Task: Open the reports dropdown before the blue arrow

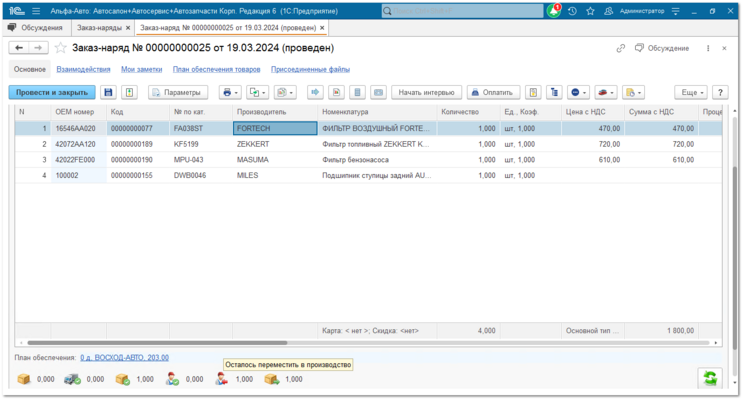Action: click(x=285, y=92)
